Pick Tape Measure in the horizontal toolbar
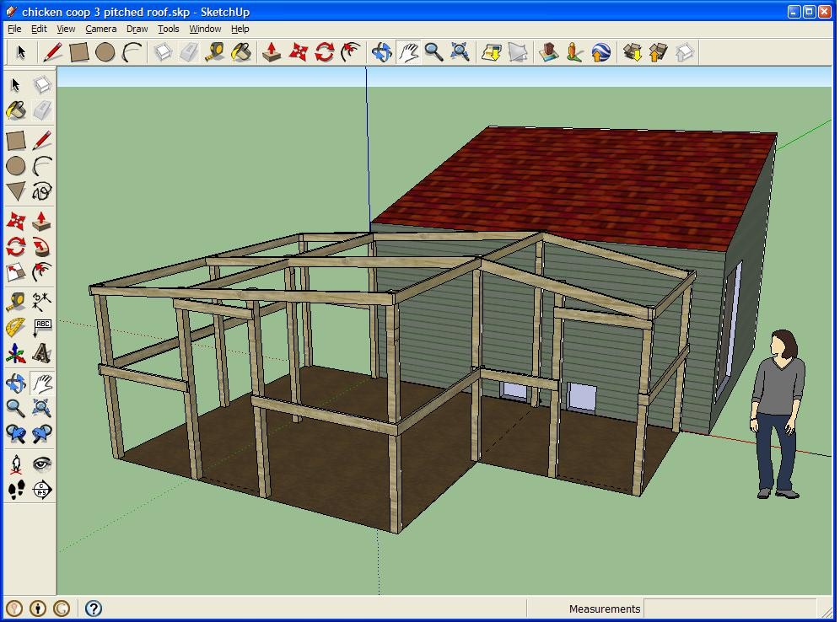Image resolution: width=840 pixels, height=622 pixels. click(x=215, y=52)
